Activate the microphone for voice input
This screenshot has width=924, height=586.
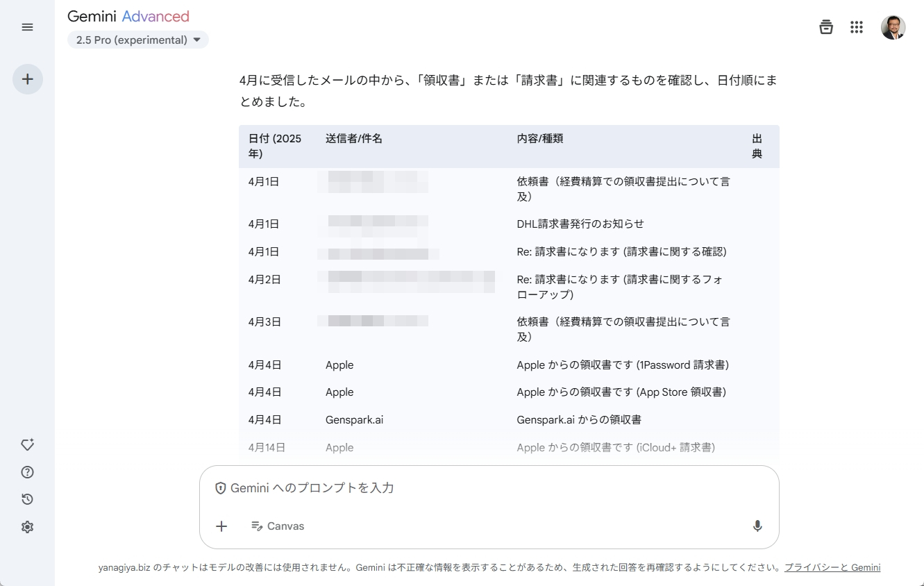757,526
